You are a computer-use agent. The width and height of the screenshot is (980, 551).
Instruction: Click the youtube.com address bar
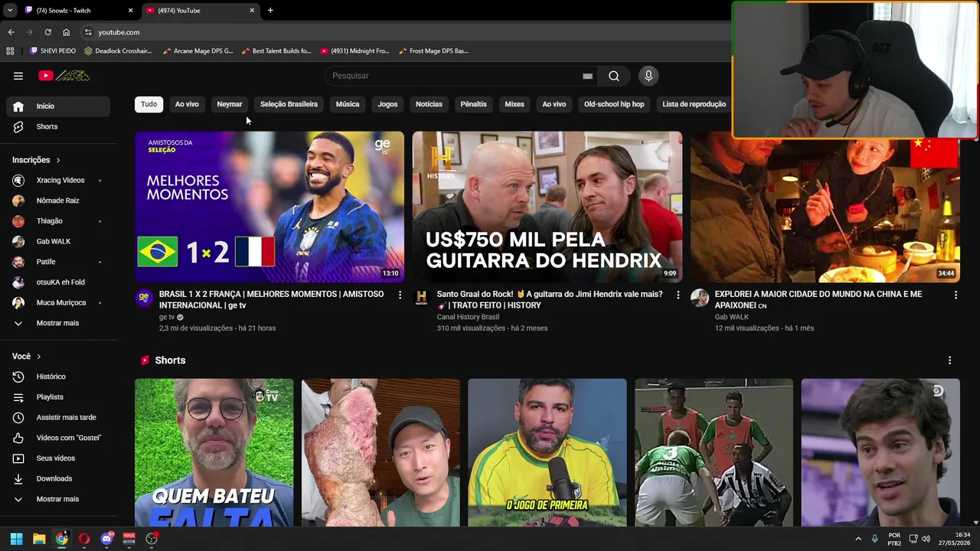pos(406,32)
